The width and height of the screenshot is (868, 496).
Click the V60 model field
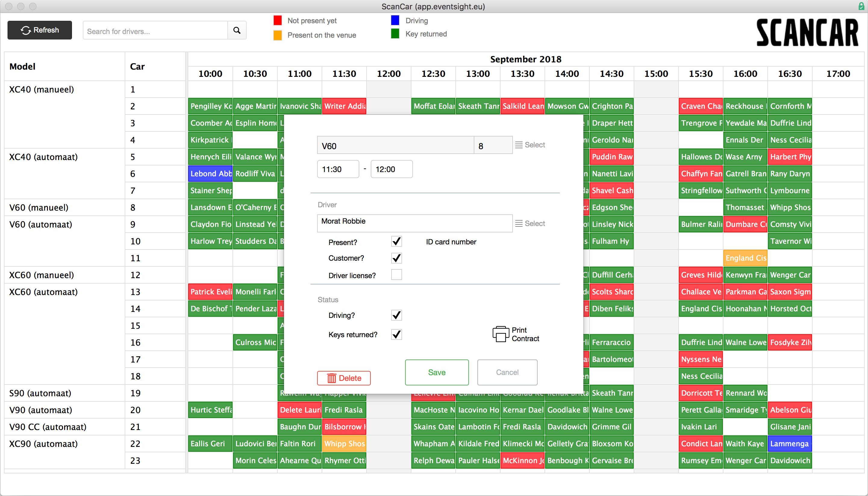pyautogui.click(x=395, y=145)
